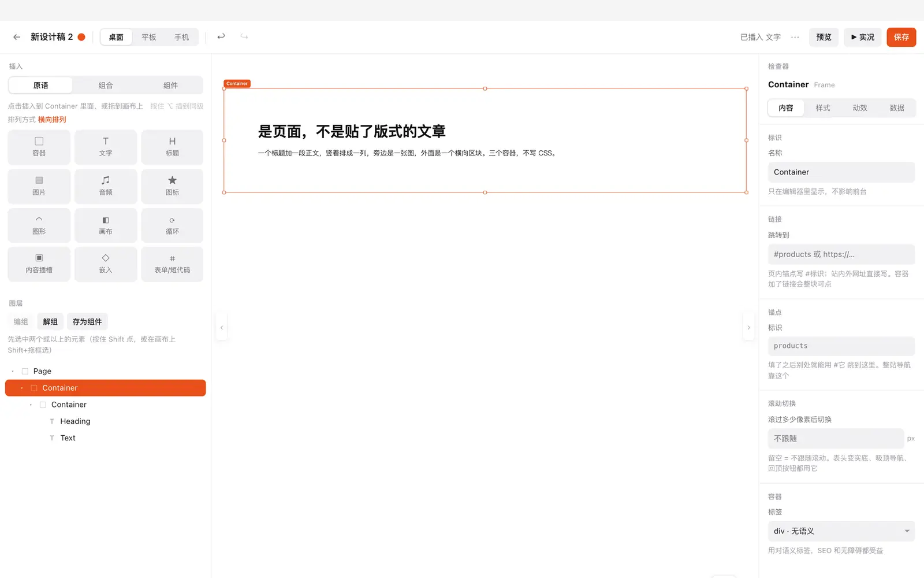The width and height of the screenshot is (924, 578).
Task: Click the 预览 preview button
Action: click(x=824, y=37)
